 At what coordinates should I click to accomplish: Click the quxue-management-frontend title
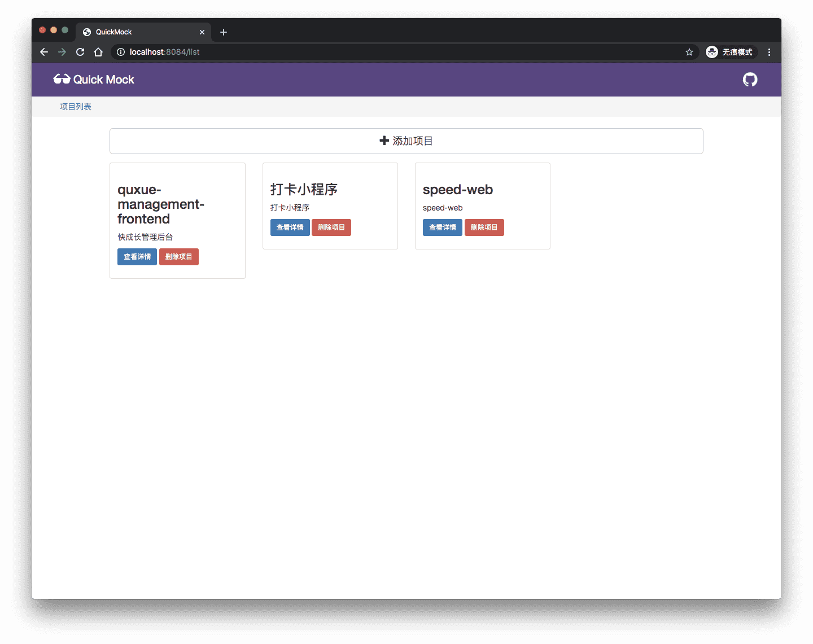point(161,204)
